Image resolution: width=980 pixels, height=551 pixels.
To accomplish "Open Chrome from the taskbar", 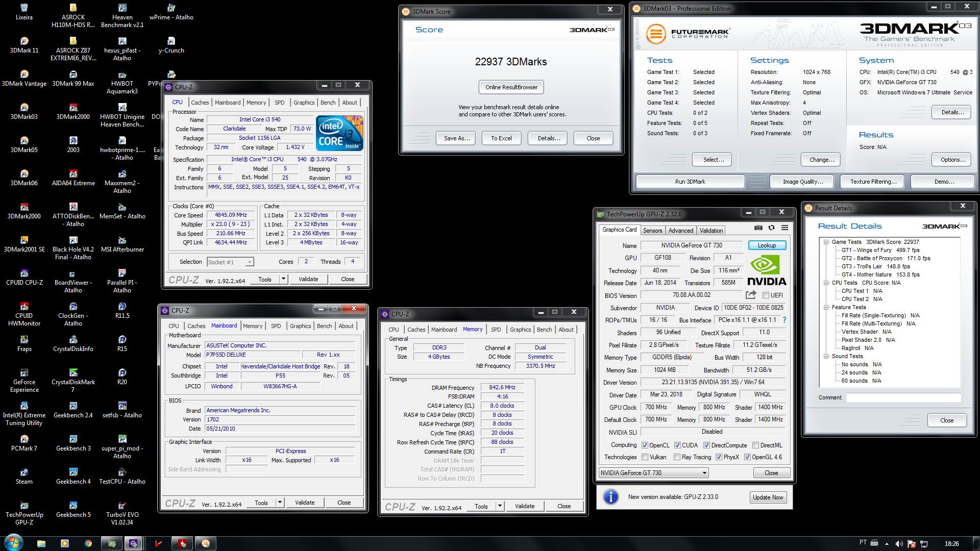I will click(x=88, y=543).
